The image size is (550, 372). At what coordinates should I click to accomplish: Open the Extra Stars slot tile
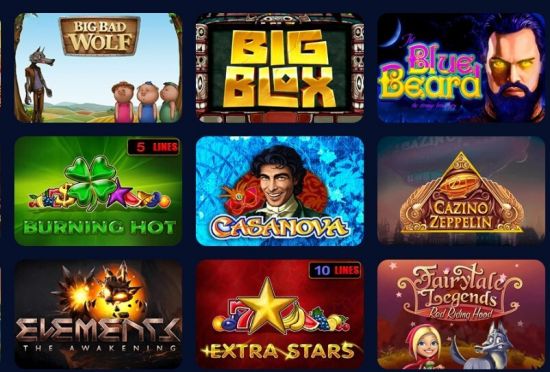click(280, 314)
